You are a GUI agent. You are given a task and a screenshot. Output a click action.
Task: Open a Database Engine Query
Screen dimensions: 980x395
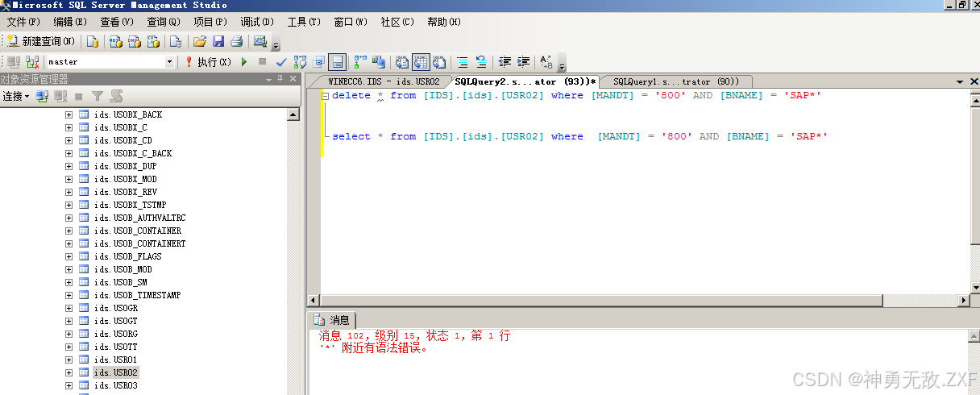[93, 41]
